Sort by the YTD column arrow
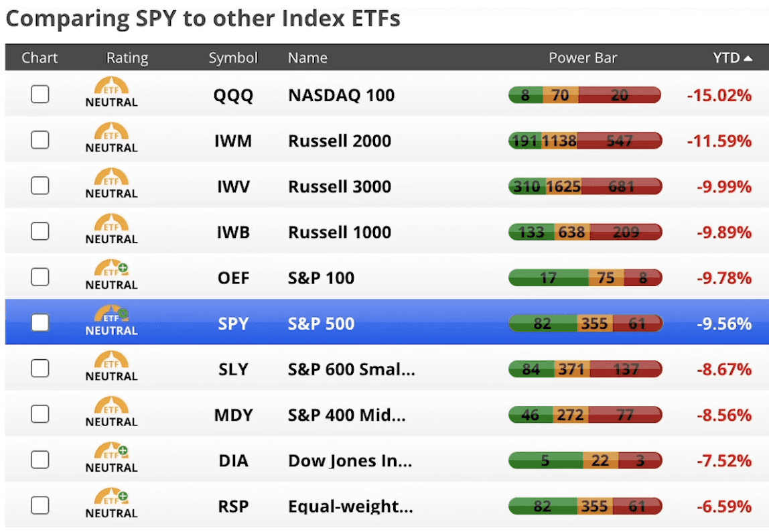 coord(748,58)
